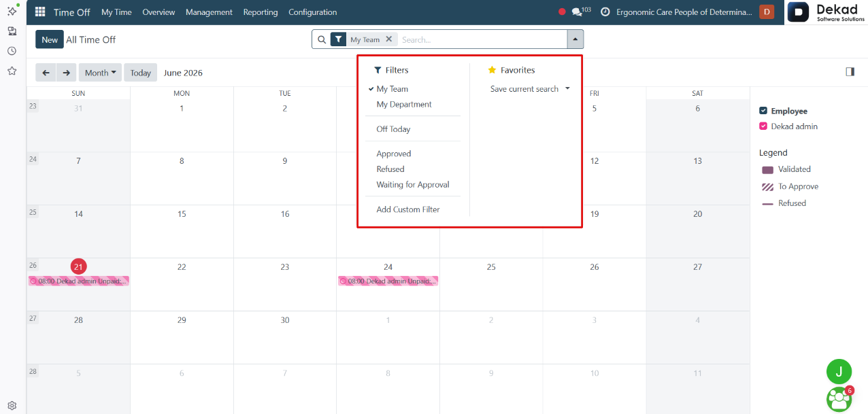This screenshot has width=868, height=414.
Task: Click the red recording status dot
Action: 562,12
